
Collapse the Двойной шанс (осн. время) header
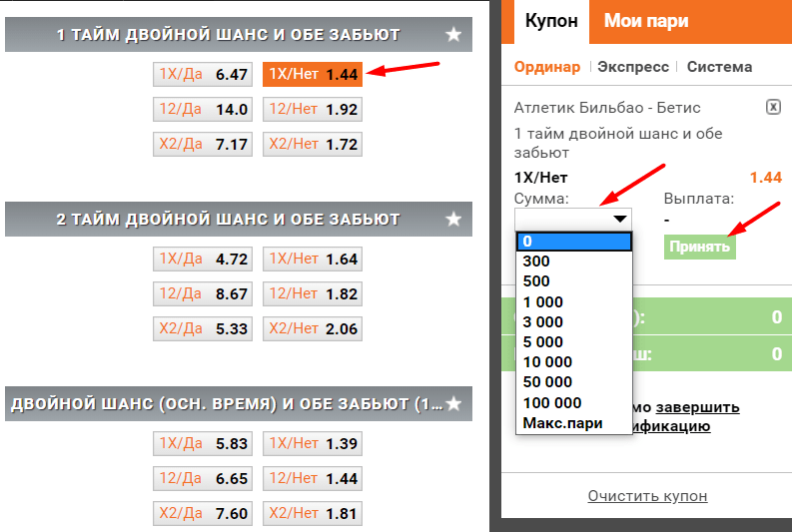pyautogui.click(x=239, y=404)
